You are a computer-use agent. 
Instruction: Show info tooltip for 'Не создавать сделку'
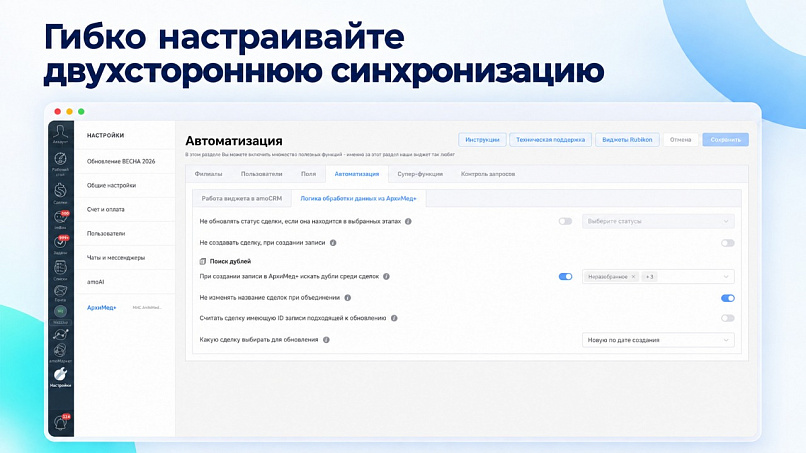tap(333, 243)
